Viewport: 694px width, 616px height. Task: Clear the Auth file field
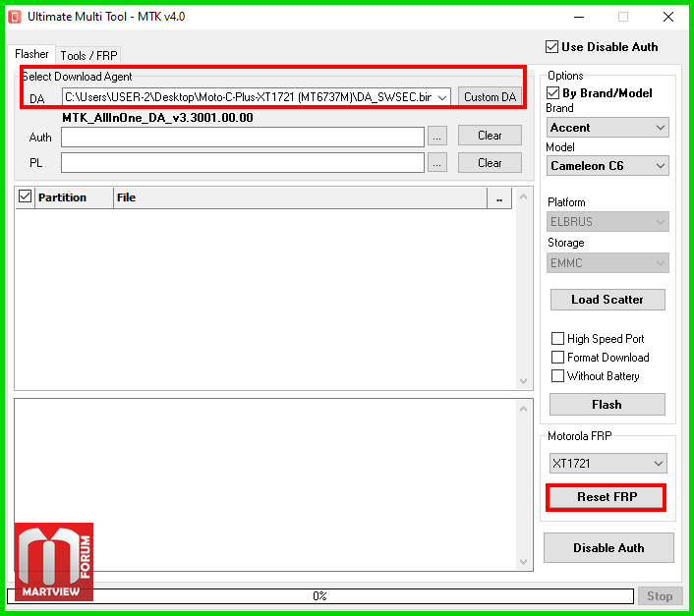pos(490,136)
